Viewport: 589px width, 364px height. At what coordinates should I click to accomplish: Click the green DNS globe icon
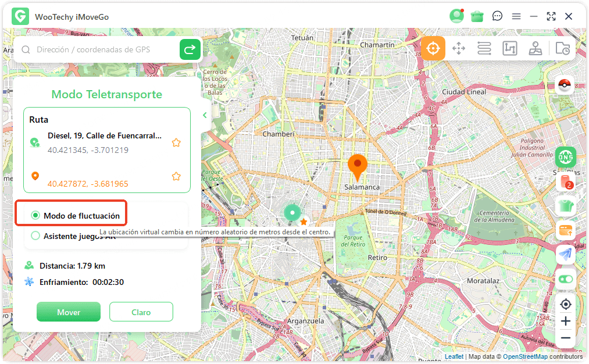coord(565,156)
